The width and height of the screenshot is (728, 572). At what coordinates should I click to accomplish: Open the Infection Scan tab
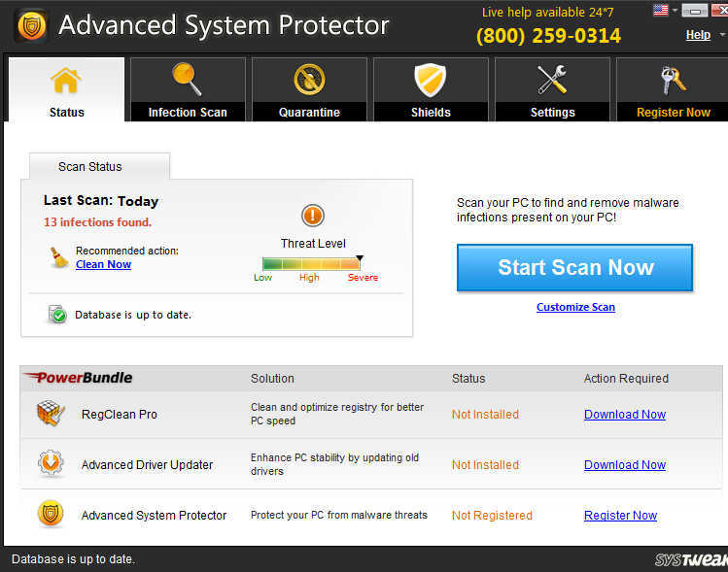(x=188, y=89)
